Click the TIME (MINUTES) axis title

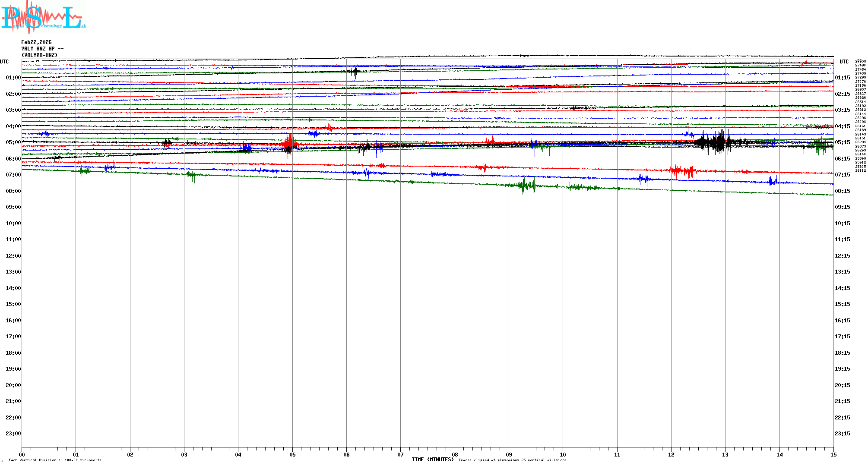(x=433, y=460)
